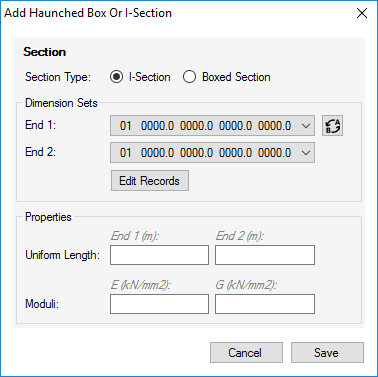
Task: Click the dialog title bar text
Action: pos(88,13)
